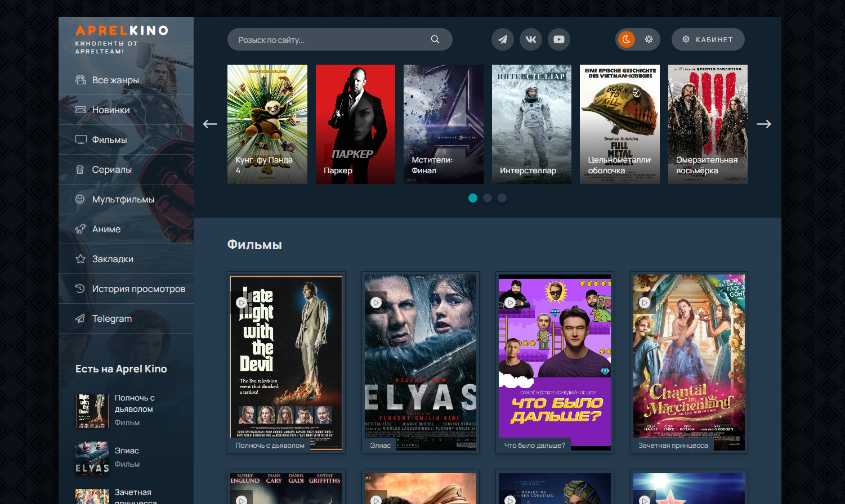Image resolution: width=845 pixels, height=504 pixels.
Task: Play Элиас via its play icon
Action: [x=376, y=303]
